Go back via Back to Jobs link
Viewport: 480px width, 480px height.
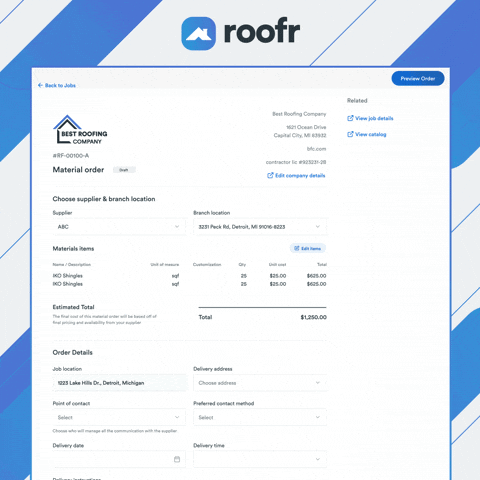tap(57, 85)
